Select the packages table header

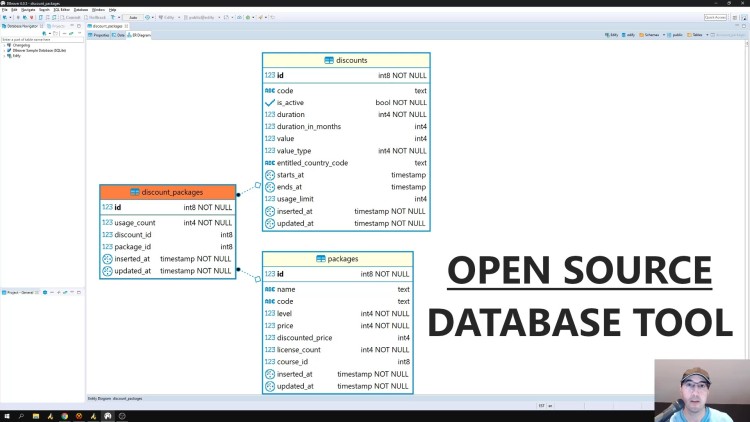338,259
